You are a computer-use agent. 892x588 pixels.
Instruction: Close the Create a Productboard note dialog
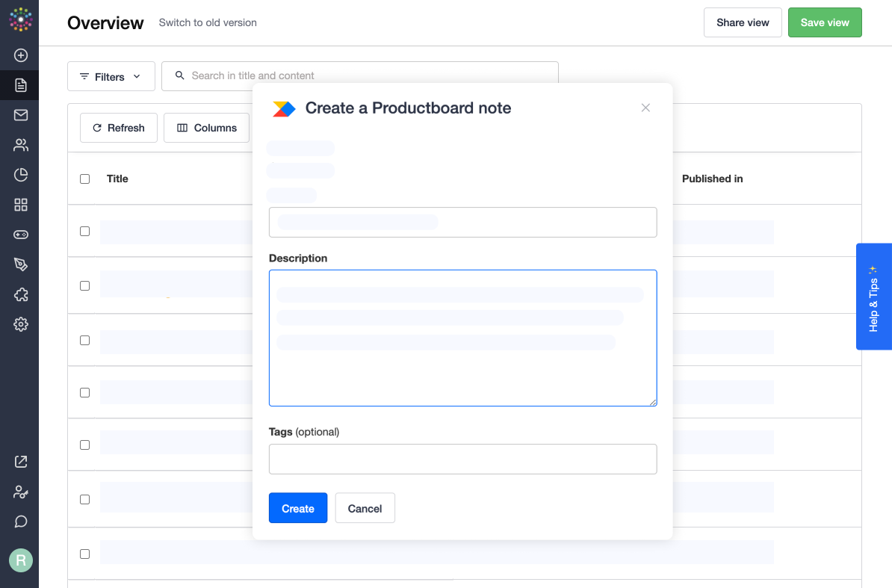[645, 108]
